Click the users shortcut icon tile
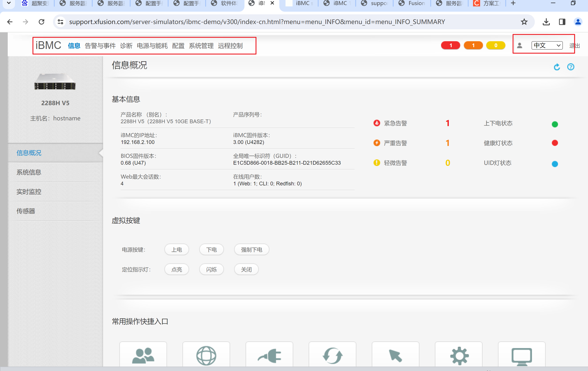Screen dimensions: 588x371 [143, 355]
